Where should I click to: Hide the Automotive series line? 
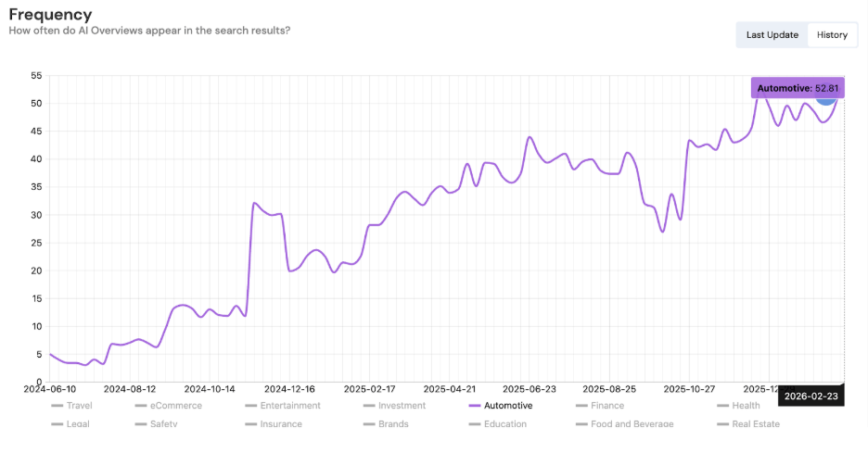click(508, 406)
